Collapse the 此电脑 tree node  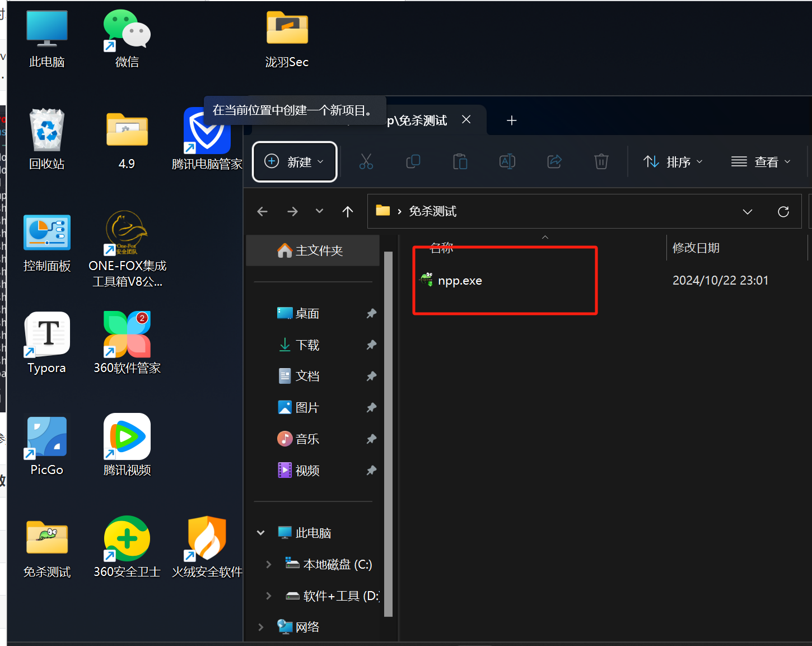260,533
